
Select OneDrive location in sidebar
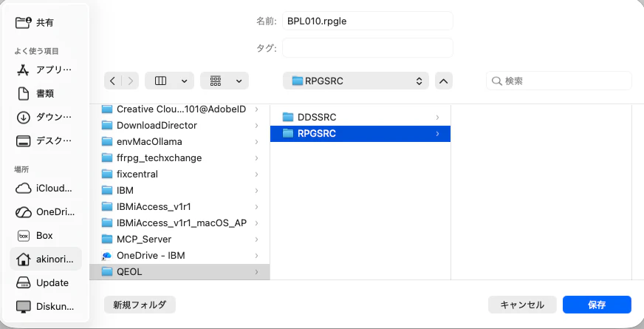[x=45, y=212]
